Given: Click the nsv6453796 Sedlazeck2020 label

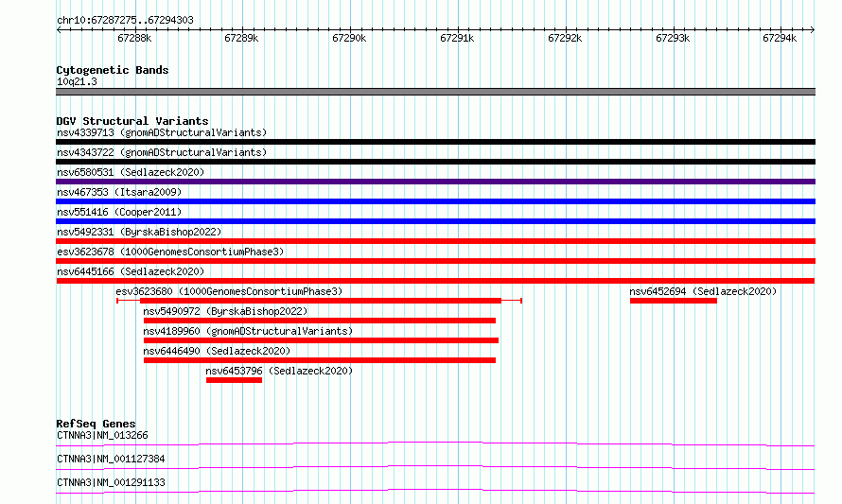Looking at the screenshot, I should pos(279,371).
